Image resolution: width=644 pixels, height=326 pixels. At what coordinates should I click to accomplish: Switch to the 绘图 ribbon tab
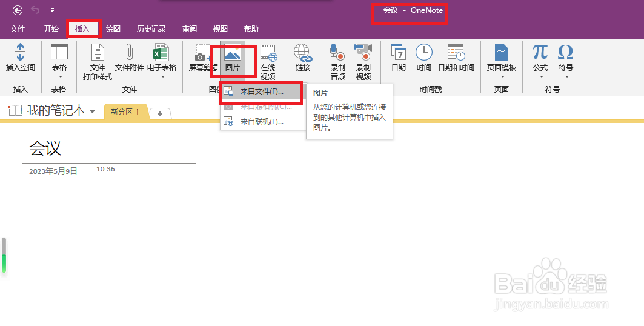coord(113,28)
